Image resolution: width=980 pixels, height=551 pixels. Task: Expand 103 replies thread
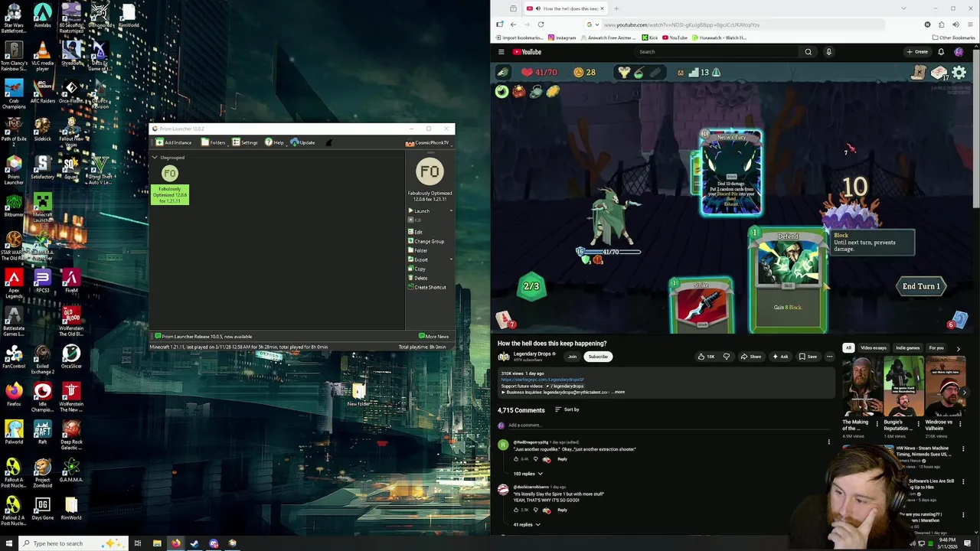point(528,474)
